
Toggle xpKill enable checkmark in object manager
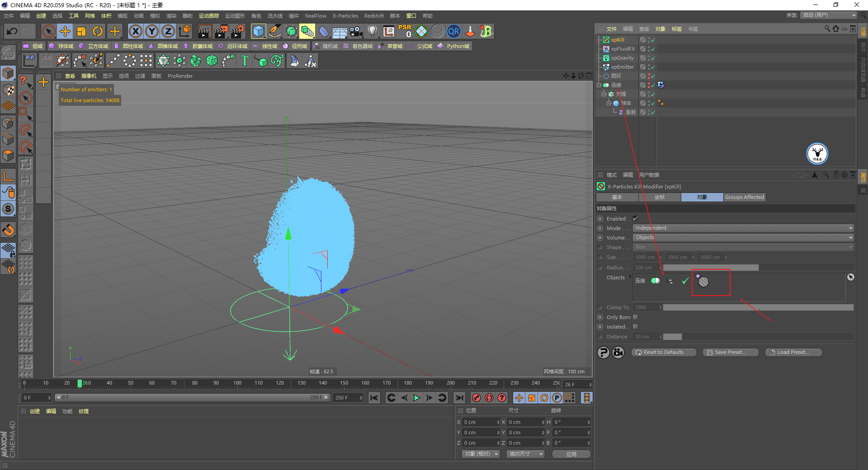tap(653, 40)
